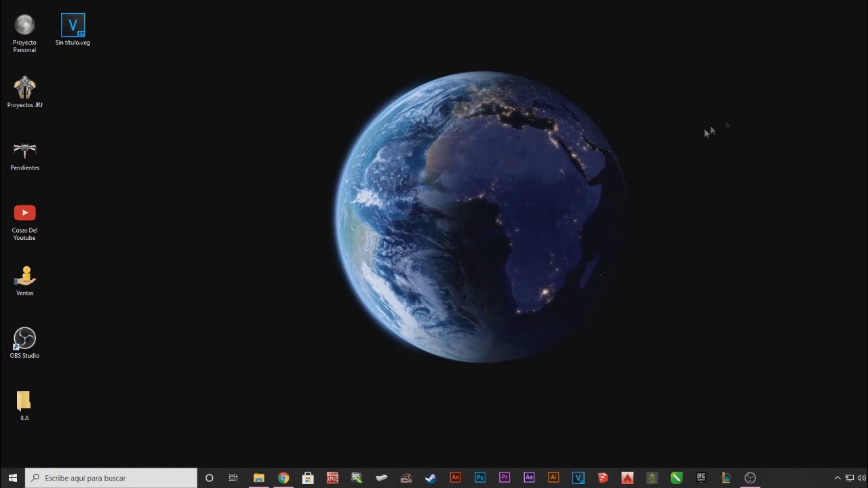Open Task View on the taskbar
The width and height of the screenshot is (868, 488).
233,478
